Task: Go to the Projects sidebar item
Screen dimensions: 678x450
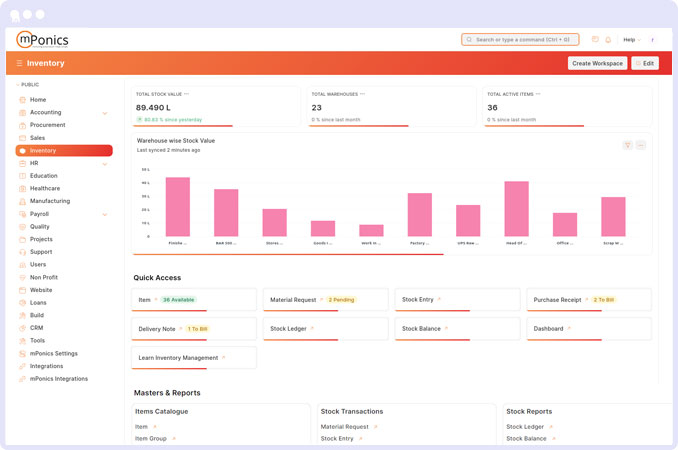Action: (x=41, y=239)
